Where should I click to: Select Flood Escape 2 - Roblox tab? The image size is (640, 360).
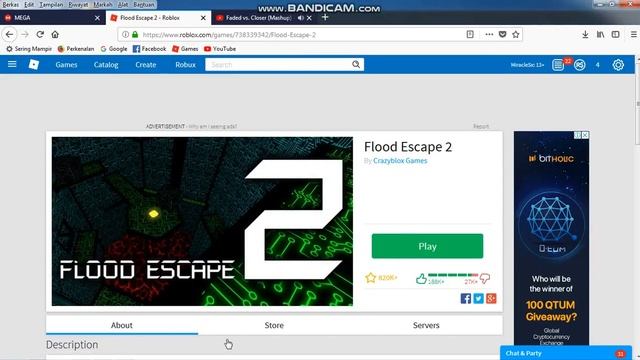coord(158,18)
